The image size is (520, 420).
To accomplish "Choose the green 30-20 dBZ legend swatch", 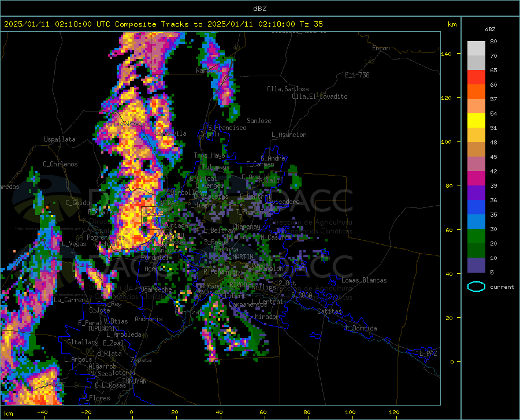I will pyautogui.click(x=476, y=236).
